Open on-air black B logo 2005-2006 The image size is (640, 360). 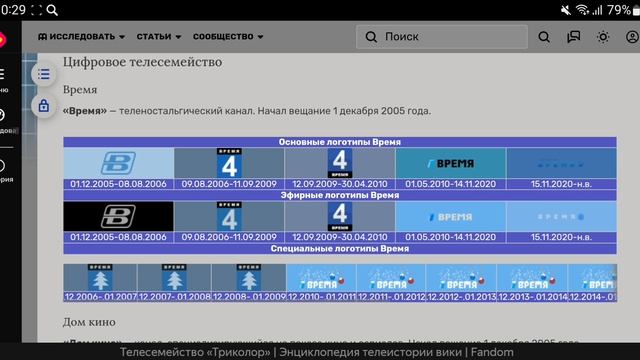(x=118, y=216)
